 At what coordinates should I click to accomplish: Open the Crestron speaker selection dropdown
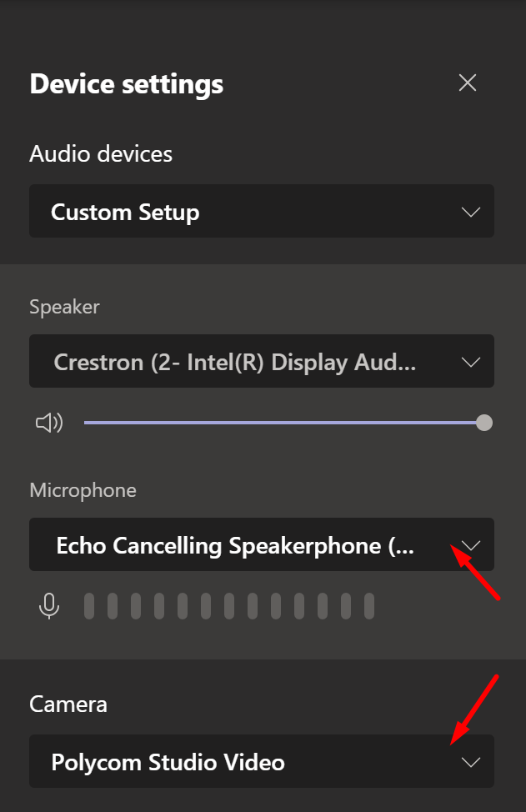pos(262,361)
